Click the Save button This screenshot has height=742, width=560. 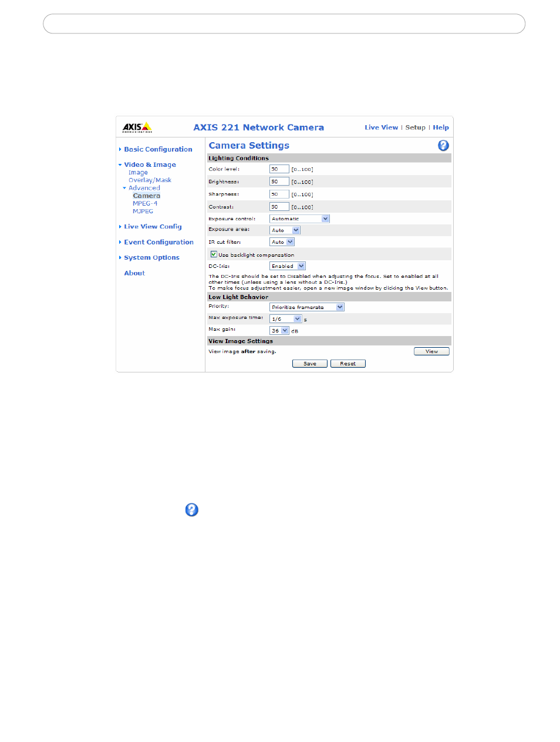(310, 364)
